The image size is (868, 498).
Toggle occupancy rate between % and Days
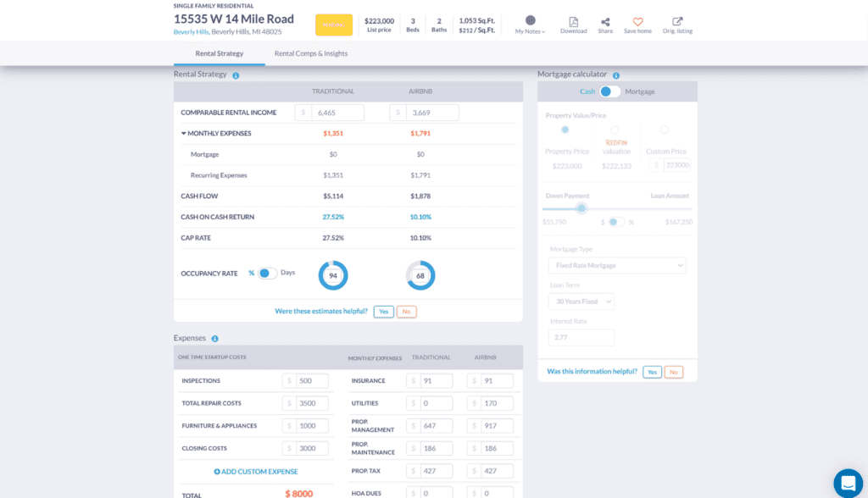tap(267, 273)
